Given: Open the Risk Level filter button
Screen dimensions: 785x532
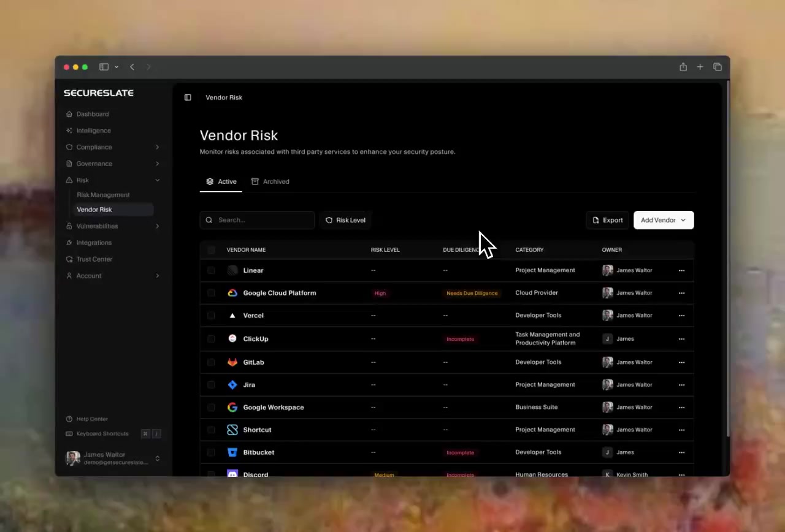Looking at the screenshot, I should pos(345,220).
